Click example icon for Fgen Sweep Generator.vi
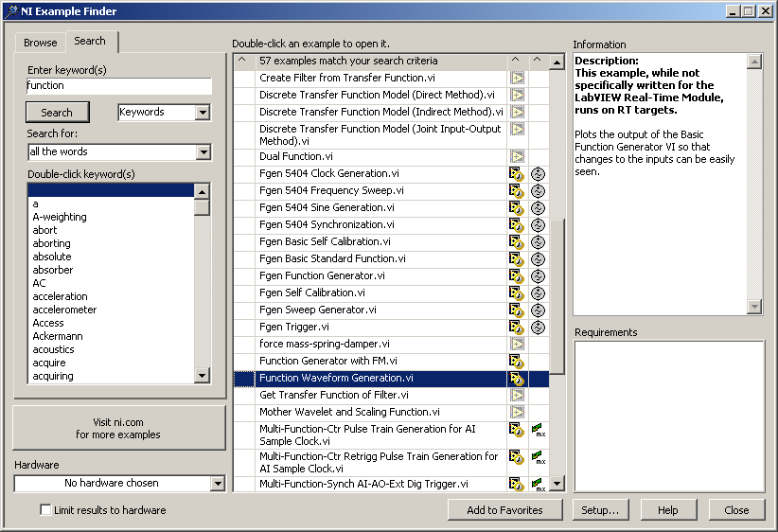Viewport: 778px width, 532px height. coord(516,310)
